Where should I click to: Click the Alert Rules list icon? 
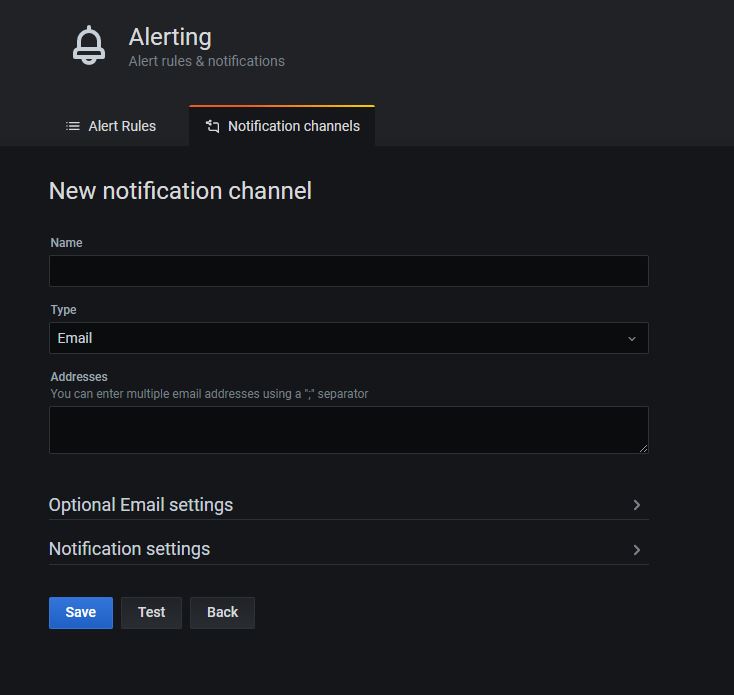coord(73,126)
